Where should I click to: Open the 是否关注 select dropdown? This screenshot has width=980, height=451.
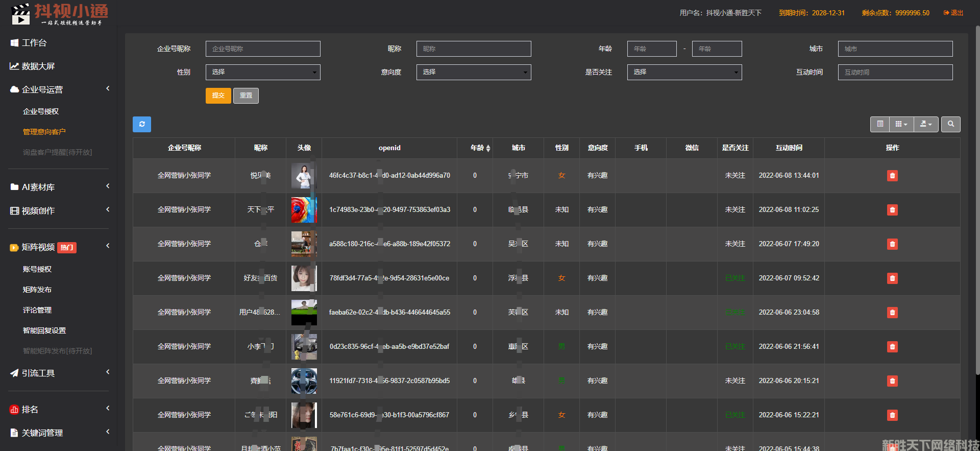(684, 72)
